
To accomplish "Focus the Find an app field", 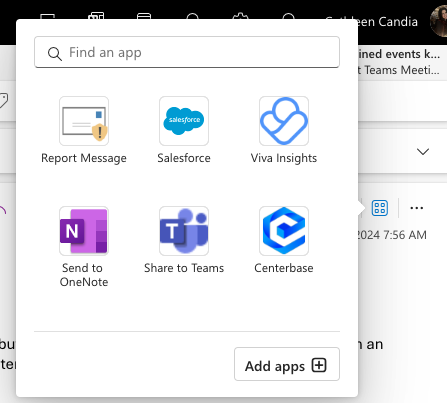I will click(187, 52).
